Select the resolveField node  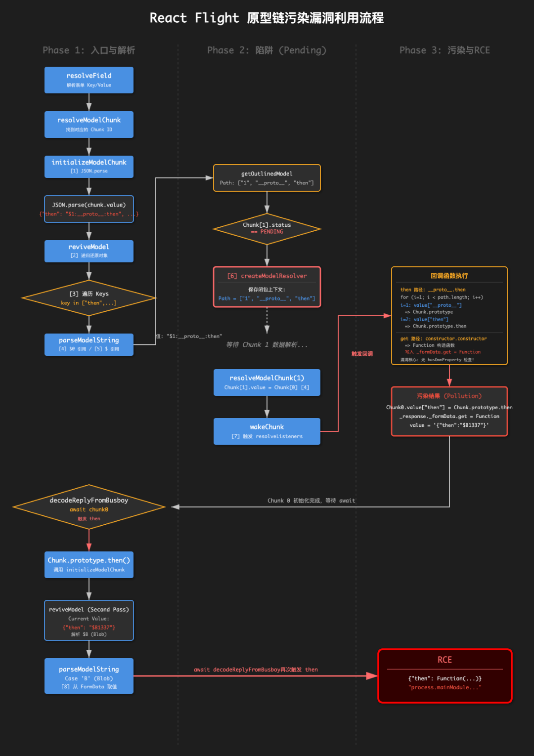(89, 80)
